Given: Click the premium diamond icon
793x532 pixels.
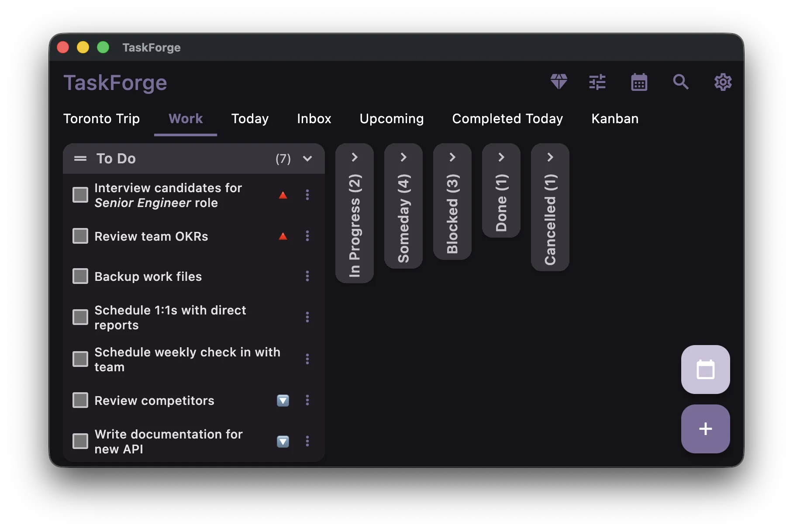Looking at the screenshot, I should tap(559, 82).
